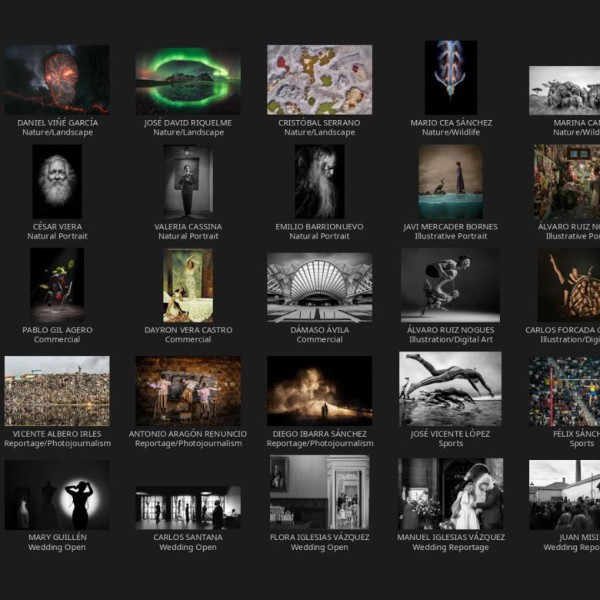This screenshot has width=600, height=600.
Task: Click the name VALERIA CASSINA
Action: 188,227
